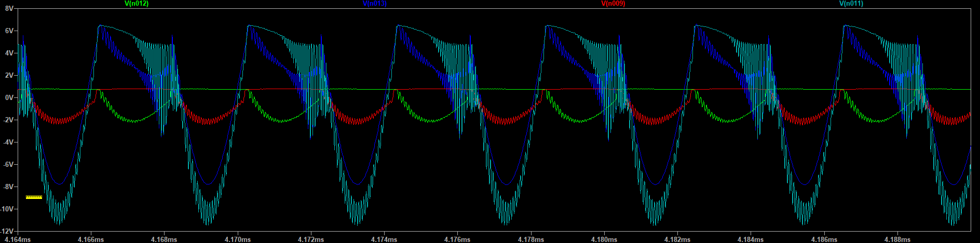This screenshot has height=243, width=980.
Task: Click the 0V vertical axis label
Action: (x=8, y=98)
